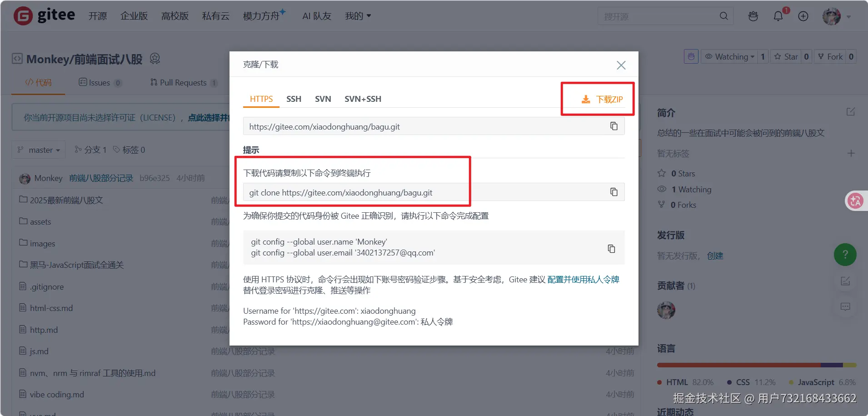
Task: Click the git clone command field
Action: click(x=425, y=192)
